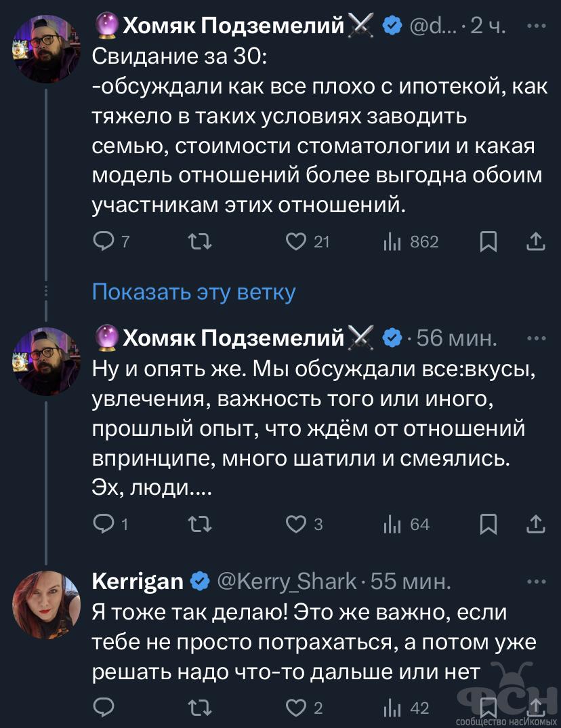Retweet the first Хомяк Подземелий tweet
The width and height of the screenshot is (561, 728).
201,242
